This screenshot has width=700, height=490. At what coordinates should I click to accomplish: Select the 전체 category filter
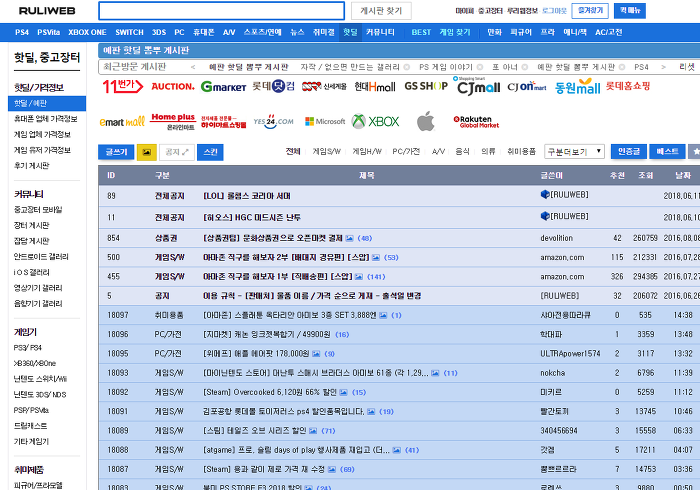pyautogui.click(x=293, y=152)
